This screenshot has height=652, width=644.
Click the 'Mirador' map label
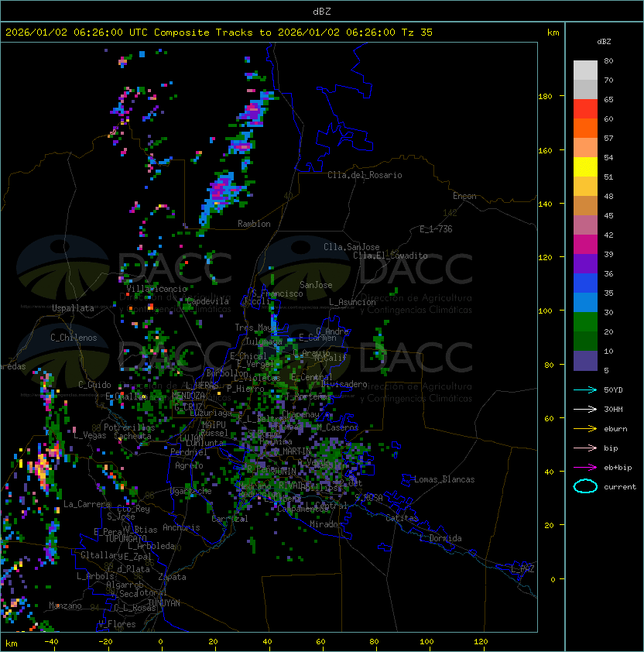(x=326, y=524)
